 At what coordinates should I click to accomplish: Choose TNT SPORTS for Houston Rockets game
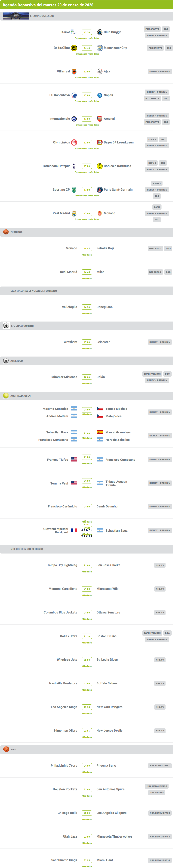click(157, 792)
